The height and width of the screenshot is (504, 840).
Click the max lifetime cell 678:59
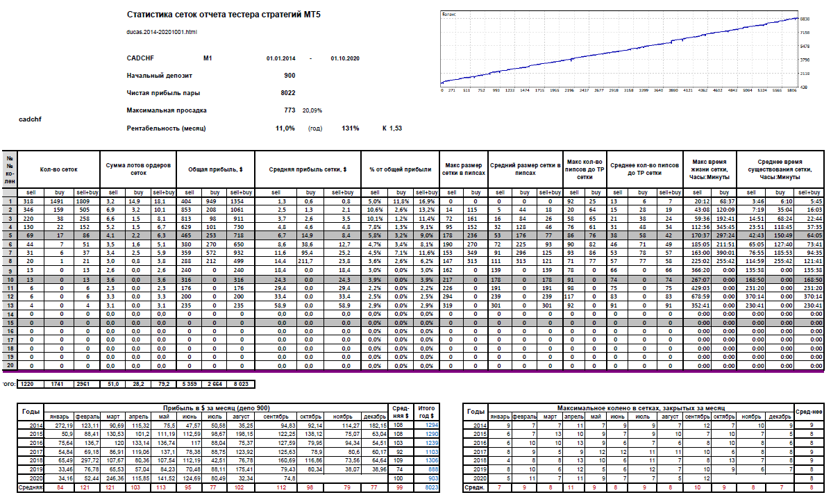[696, 296]
